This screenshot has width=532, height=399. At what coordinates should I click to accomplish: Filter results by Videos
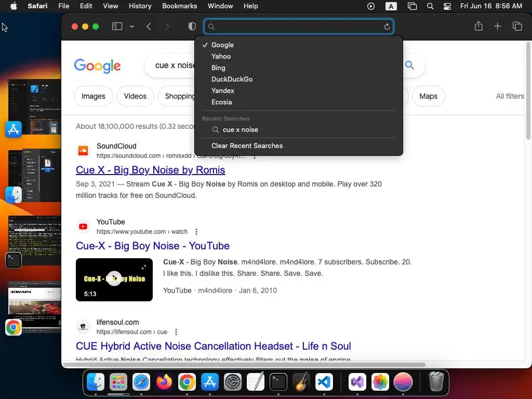pyautogui.click(x=135, y=96)
